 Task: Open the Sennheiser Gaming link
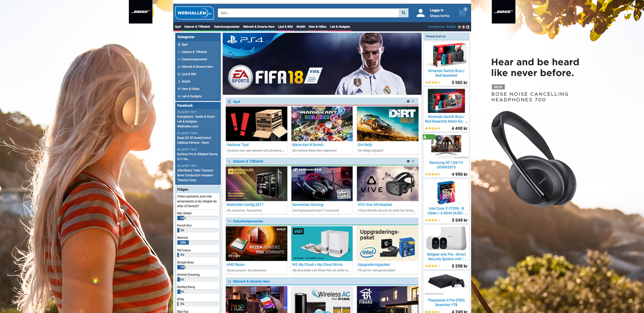point(308,205)
